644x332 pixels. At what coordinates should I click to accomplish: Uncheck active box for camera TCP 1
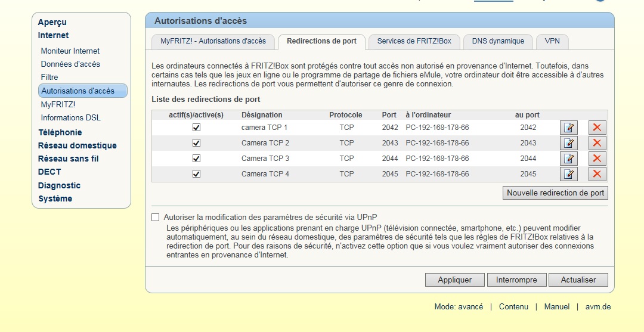tap(196, 128)
